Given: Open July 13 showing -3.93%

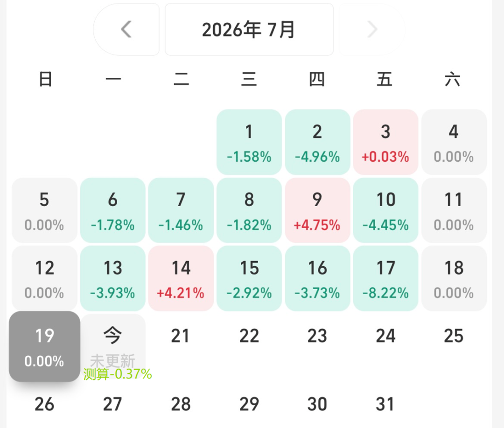Looking at the screenshot, I should pos(113,278).
